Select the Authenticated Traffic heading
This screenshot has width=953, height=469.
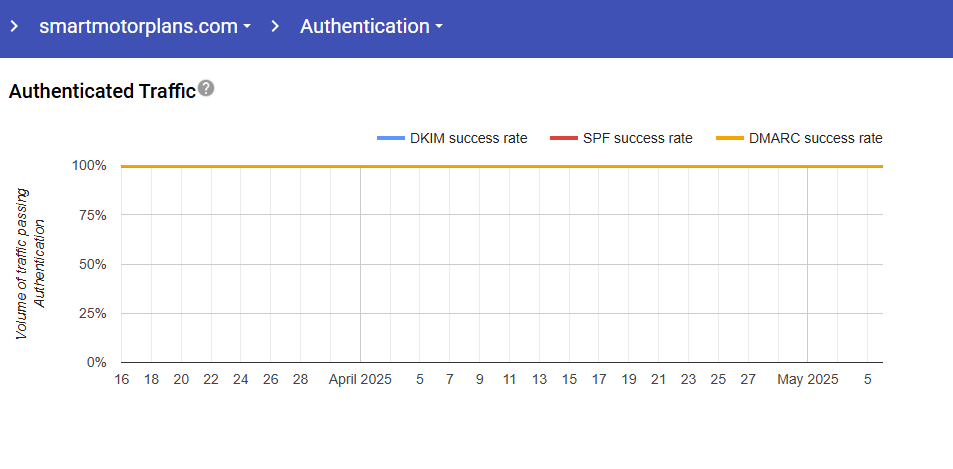coord(101,92)
